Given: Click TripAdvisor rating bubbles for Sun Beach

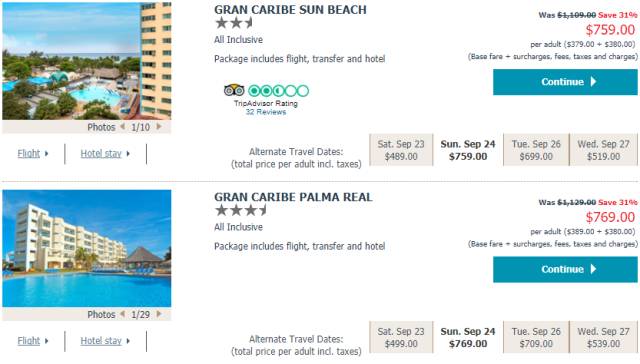Looking at the screenshot, I should pos(278,91).
